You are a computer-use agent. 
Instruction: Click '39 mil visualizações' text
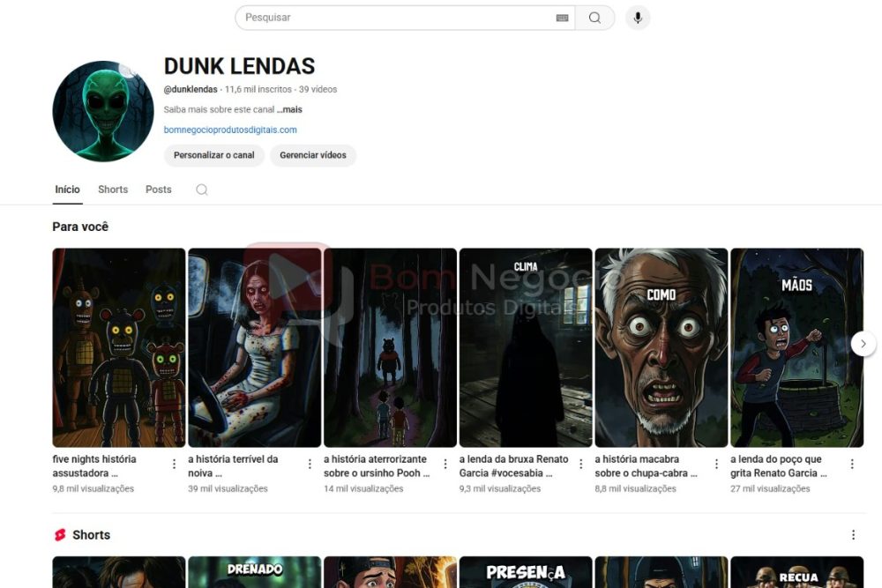coord(228,488)
